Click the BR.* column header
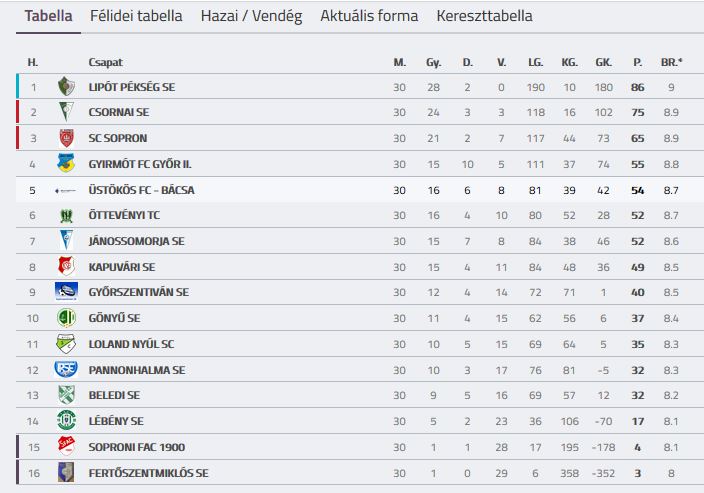The image size is (704, 493). [672, 62]
